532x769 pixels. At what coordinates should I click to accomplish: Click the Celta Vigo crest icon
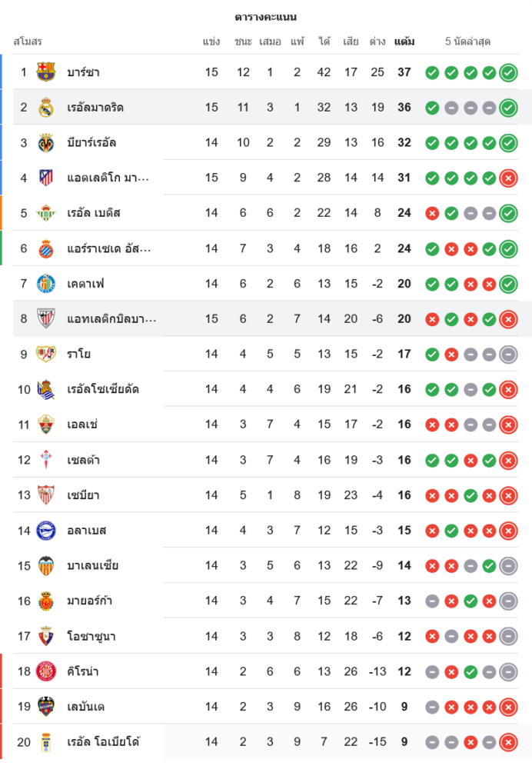[x=46, y=460]
